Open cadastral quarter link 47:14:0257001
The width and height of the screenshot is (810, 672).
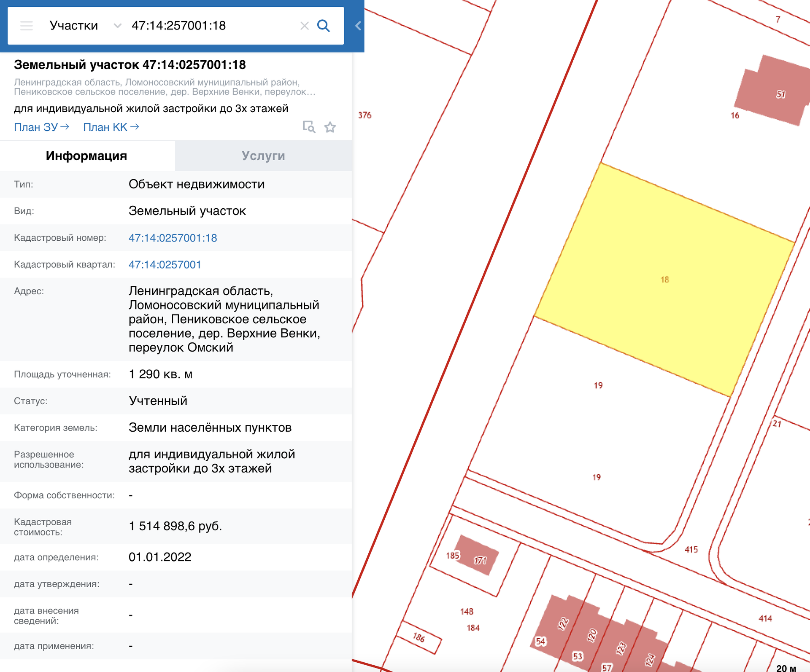tap(165, 265)
